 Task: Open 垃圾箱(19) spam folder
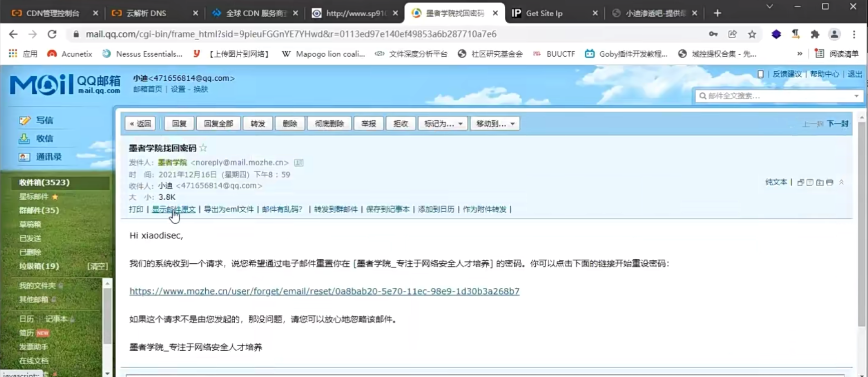(39, 266)
